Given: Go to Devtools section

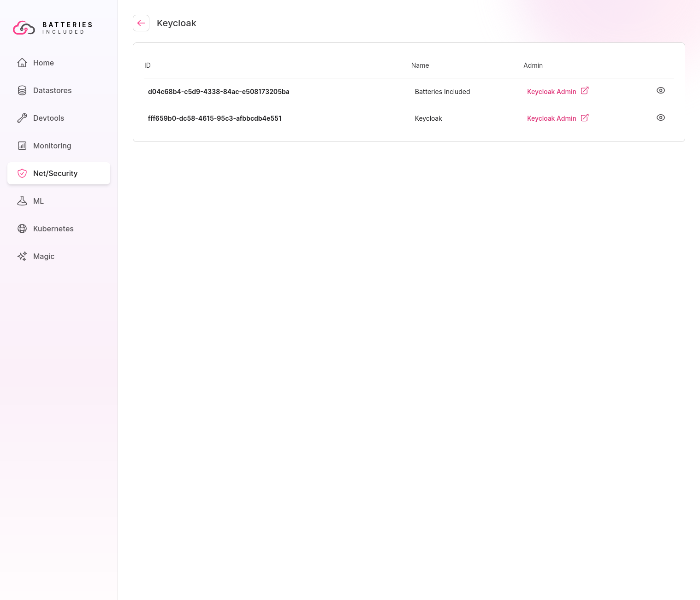Looking at the screenshot, I should 59,118.
